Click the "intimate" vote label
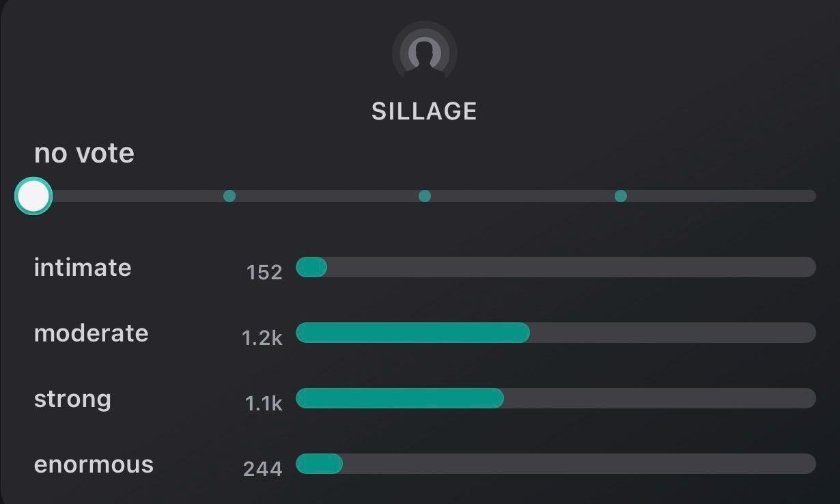The width and height of the screenshot is (840, 504). pyautogui.click(x=83, y=267)
